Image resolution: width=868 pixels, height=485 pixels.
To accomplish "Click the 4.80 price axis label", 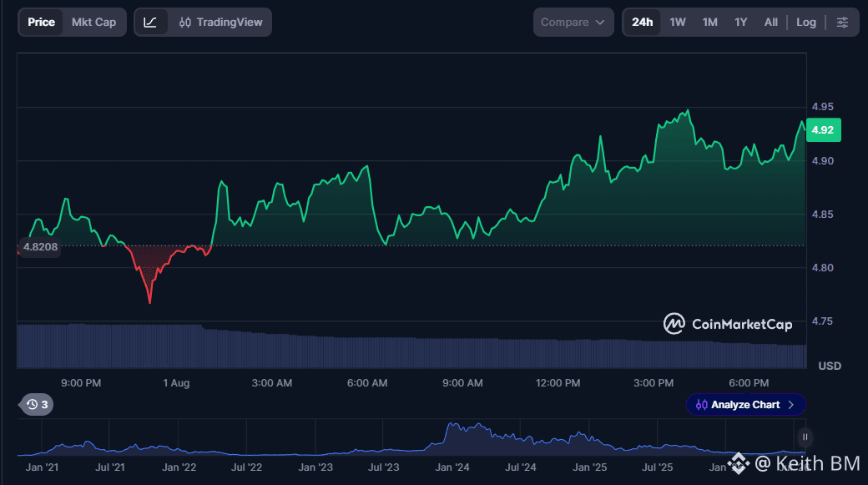I will (x=823, y=268).
